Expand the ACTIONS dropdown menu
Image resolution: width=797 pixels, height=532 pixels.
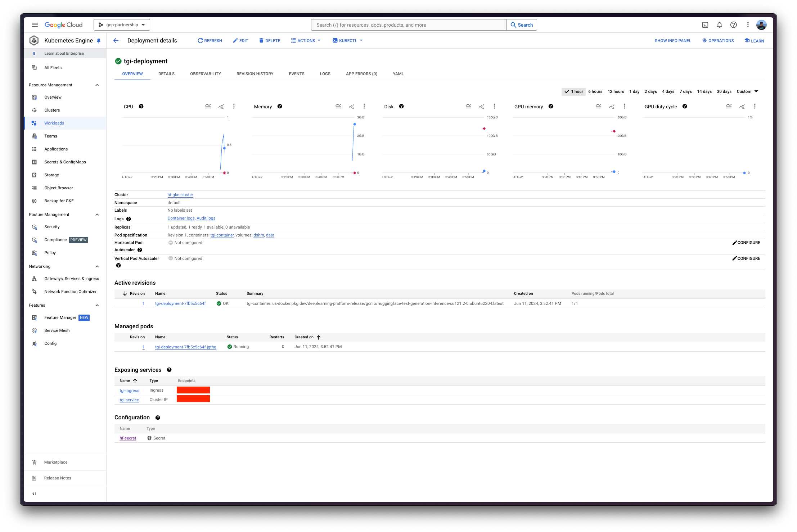(306, 41)
